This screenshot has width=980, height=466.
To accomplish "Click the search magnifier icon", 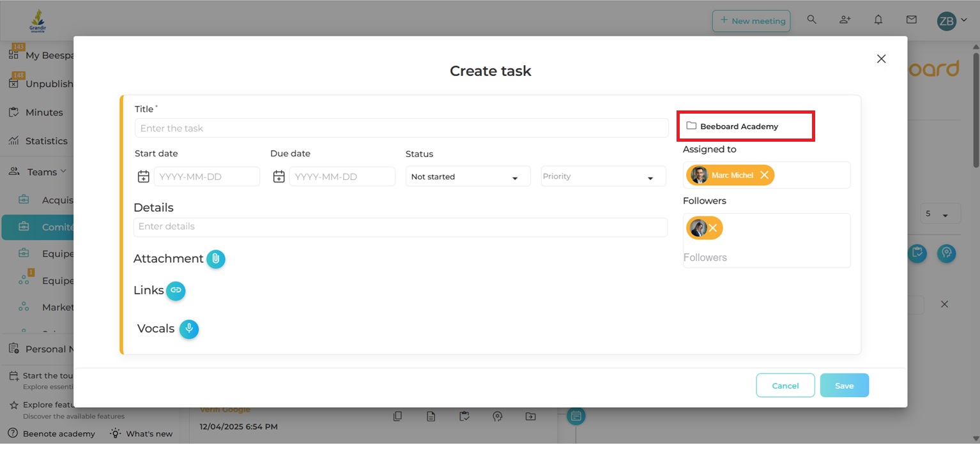I will (811, 20).
